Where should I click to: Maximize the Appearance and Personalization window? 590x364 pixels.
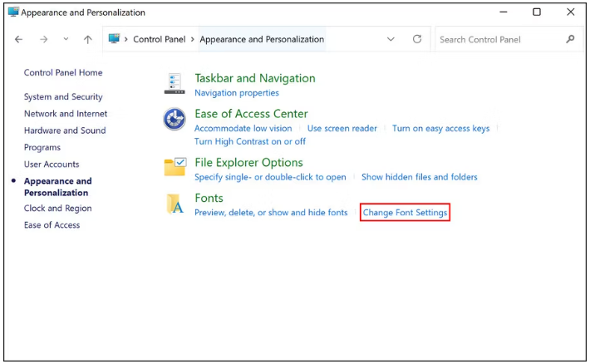click(537, 12)
